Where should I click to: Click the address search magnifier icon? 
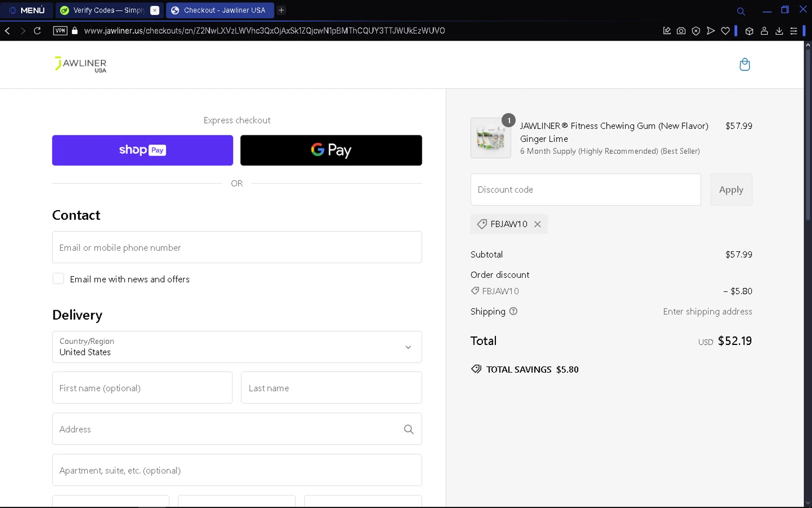(x=409, y=429)
